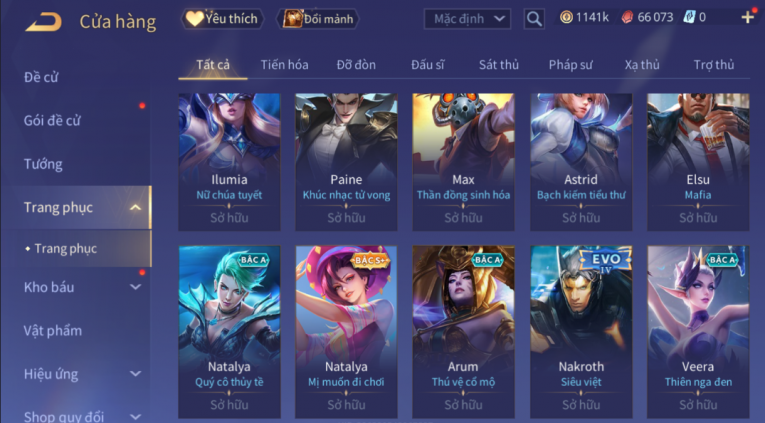Select Ilumia Nữ chúa tuyết skin card

pos(229,161)
